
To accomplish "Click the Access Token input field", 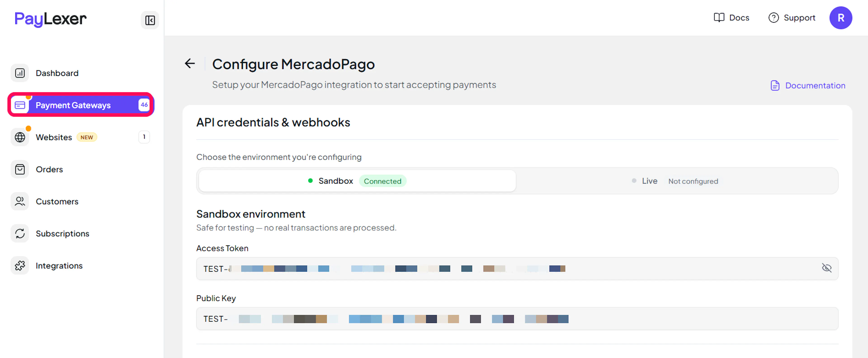I will 517,268.
